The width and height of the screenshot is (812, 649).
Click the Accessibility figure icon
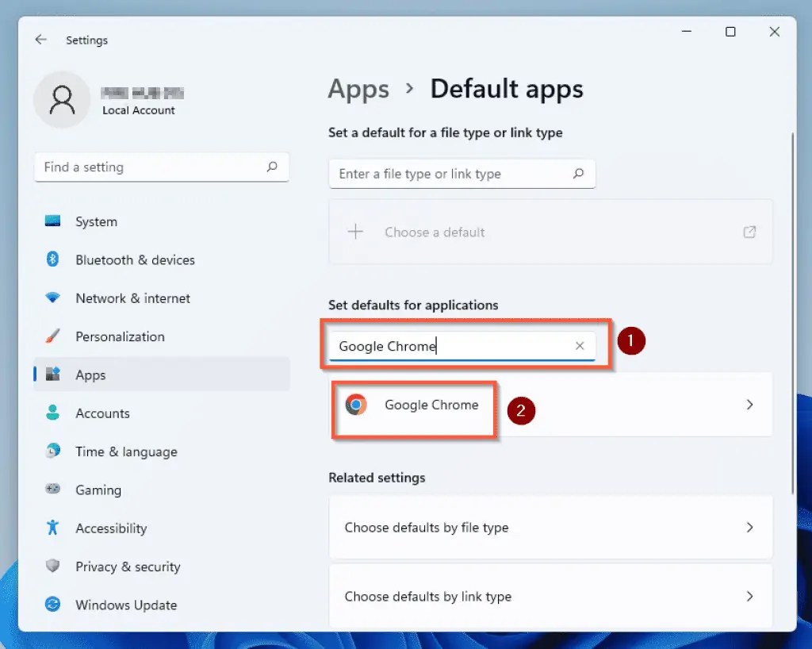click(x=52, y=528)
